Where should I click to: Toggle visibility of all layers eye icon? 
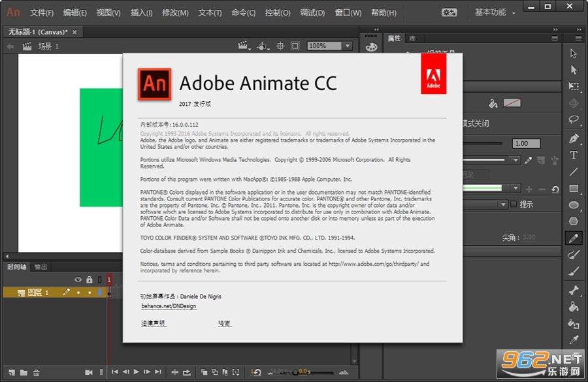click(x=78, y=279)
